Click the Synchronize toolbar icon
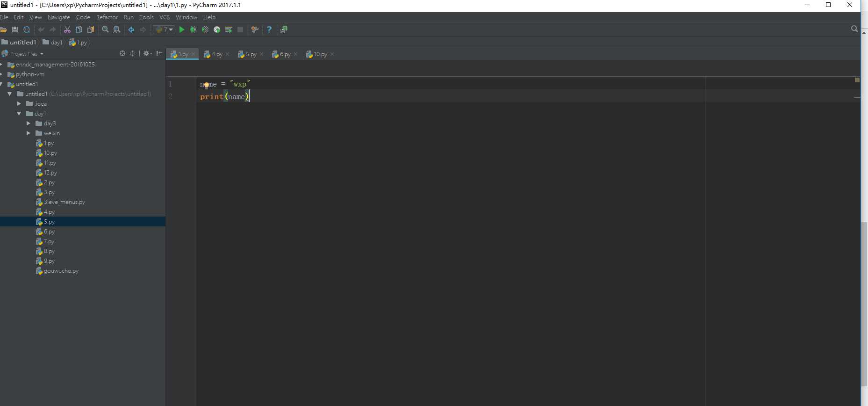 coord(27,29)
